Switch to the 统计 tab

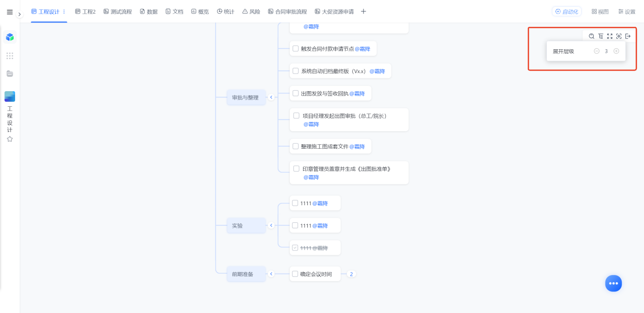pyautogui.click(x=225, y=12)
